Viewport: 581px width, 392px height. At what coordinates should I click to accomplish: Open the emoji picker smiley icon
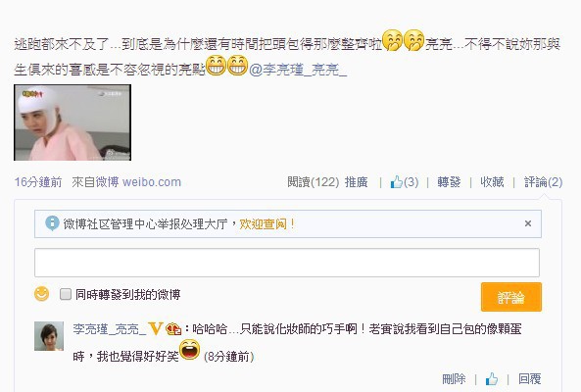(41, 294)
